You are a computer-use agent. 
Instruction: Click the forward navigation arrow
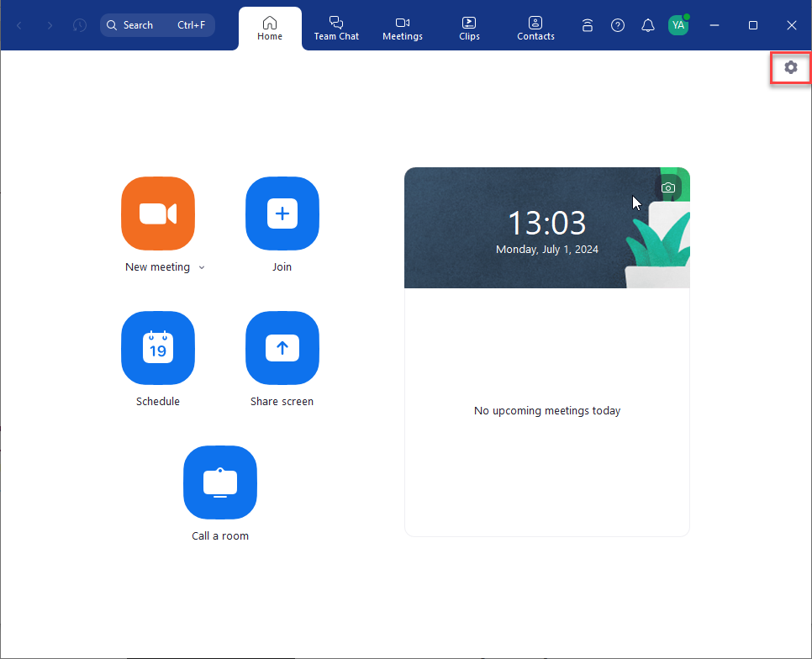pyautogui.click(x=50, y=25)
